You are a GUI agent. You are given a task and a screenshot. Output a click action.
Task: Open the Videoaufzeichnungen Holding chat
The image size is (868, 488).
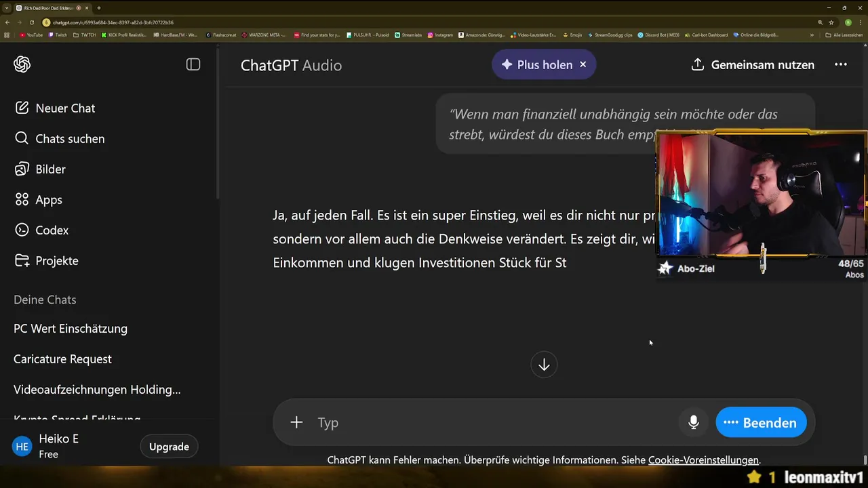tap(97, 389)
